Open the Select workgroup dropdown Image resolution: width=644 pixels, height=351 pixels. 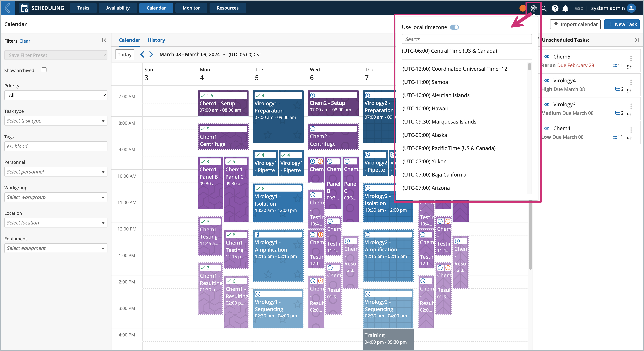tap(56, 197)
